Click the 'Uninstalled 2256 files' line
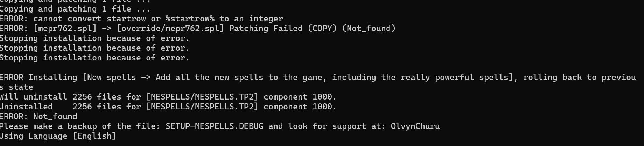 [168, 107]
